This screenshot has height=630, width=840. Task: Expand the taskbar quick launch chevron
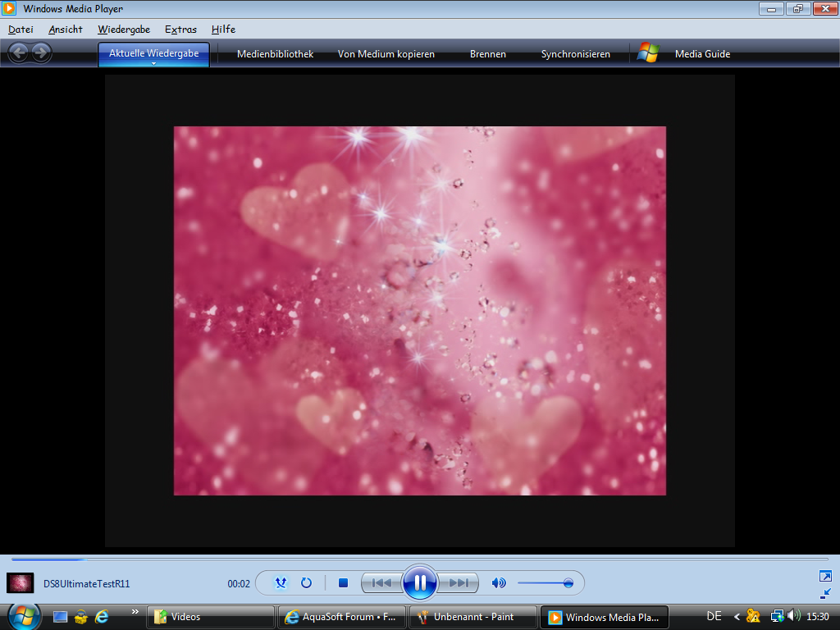coord(135,612)
